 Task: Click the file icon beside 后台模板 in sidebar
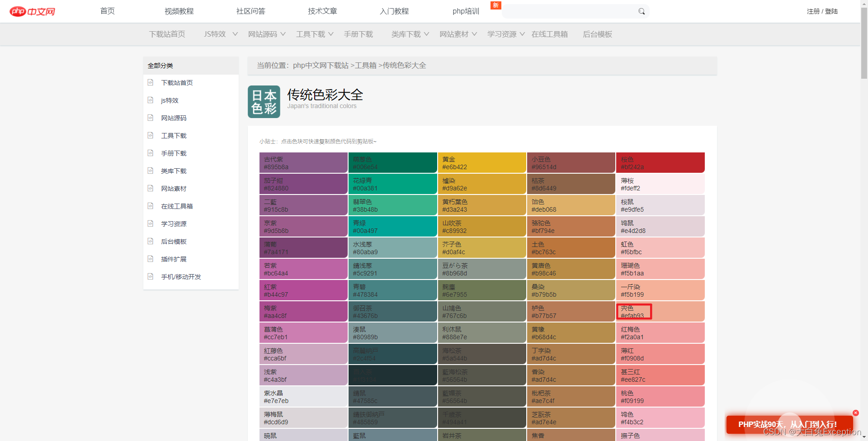151,241
